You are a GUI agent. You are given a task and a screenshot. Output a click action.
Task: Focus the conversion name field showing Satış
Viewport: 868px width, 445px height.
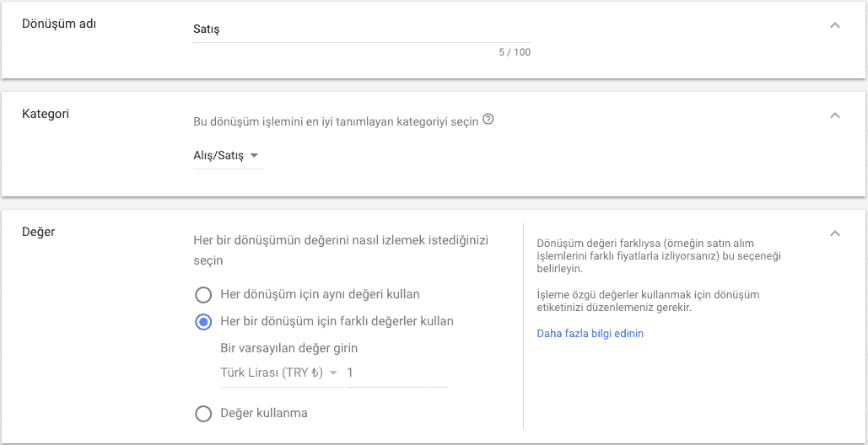tap(362, 29)
